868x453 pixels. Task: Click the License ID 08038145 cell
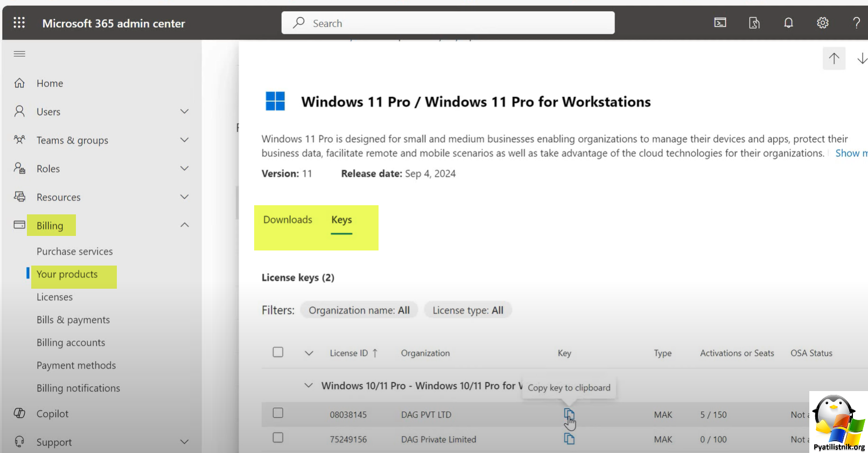pos(348,415)
